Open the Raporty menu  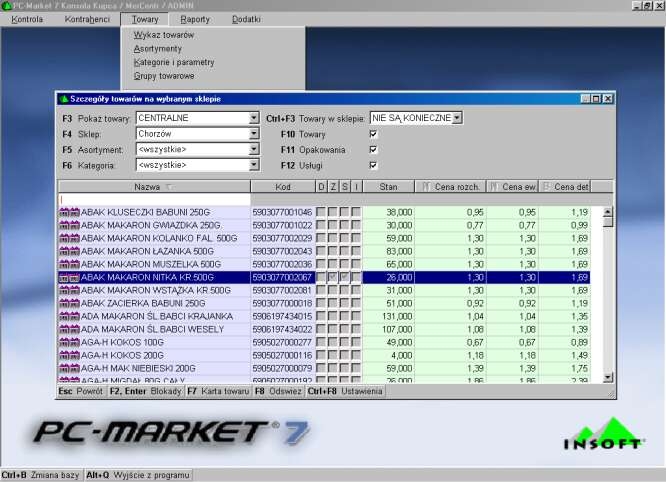click(195, 19)
